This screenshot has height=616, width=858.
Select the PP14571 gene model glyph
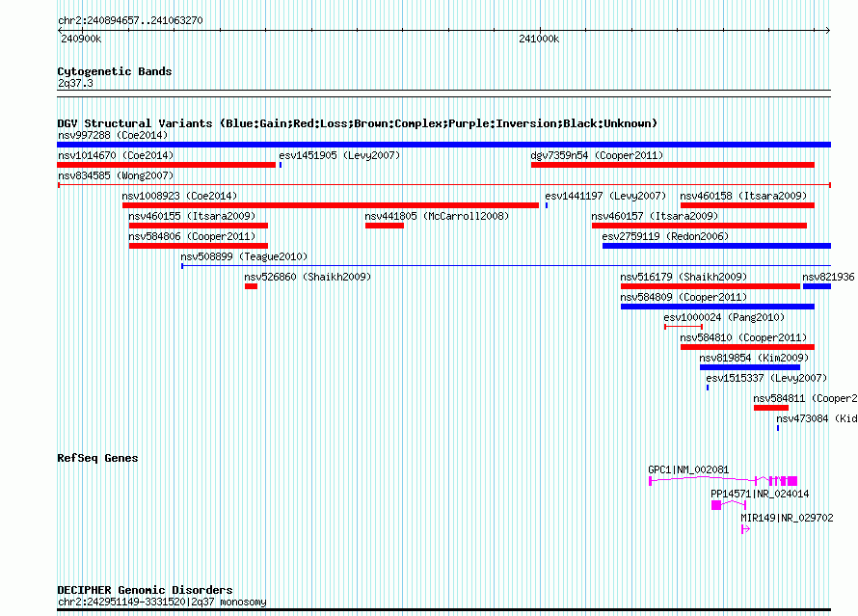[x=729, y=505]
